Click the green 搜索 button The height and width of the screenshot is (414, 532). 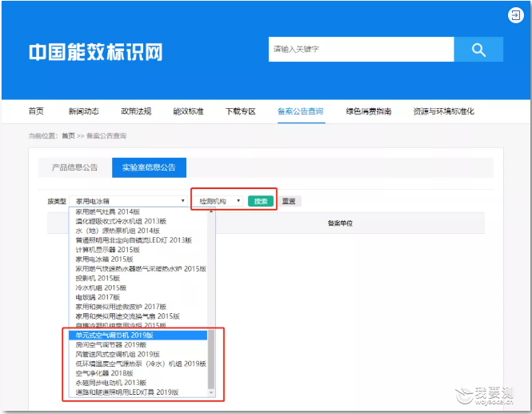(261, 201)
